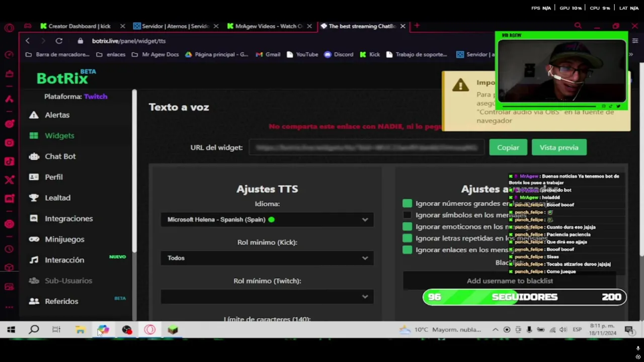Show hidden system tray icons chevron
Screen dimensions: 644x362
[495, 330]
